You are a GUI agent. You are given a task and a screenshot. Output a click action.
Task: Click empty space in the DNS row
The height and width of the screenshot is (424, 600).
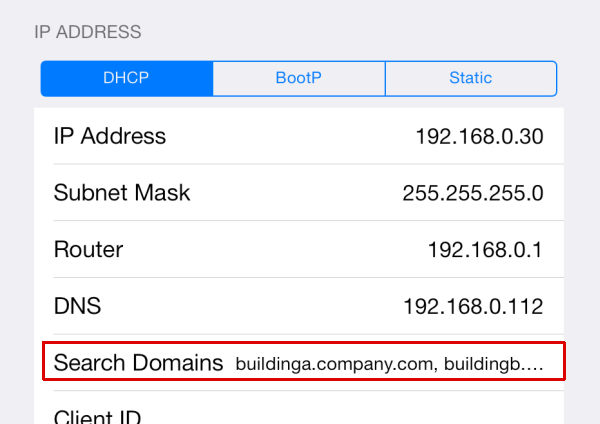(250, 306)
